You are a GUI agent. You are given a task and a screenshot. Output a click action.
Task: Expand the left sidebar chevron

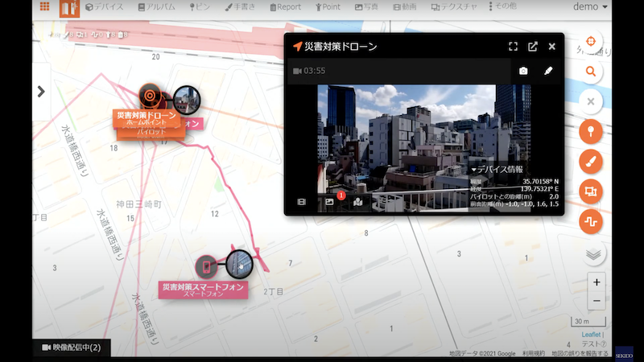coord(41,92)
